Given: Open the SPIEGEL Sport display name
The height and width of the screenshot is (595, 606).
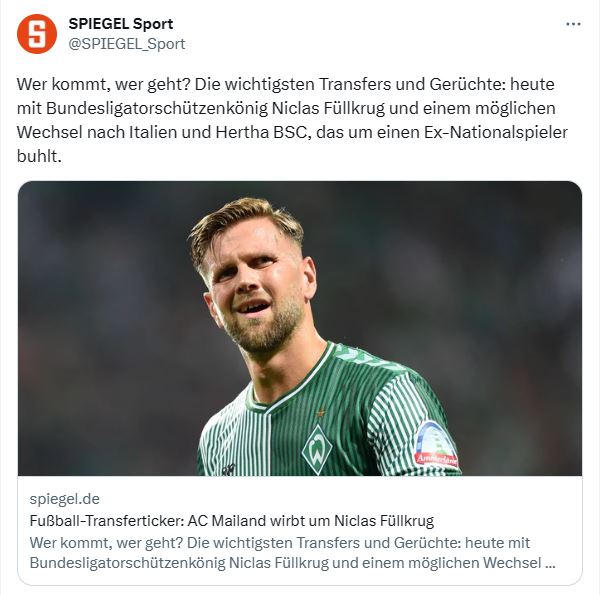Looking at the screenshot, I should click(122, 24).
